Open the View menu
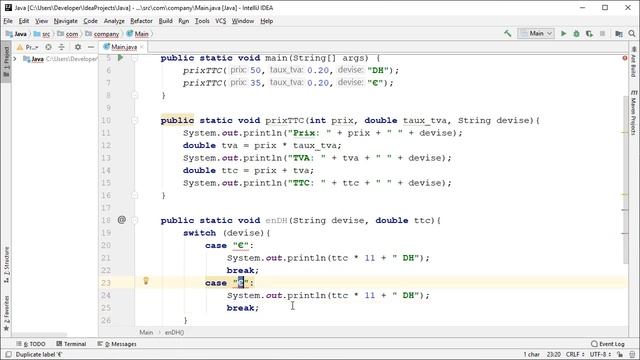This screenshot has height=360, width=640. [41, 21]
